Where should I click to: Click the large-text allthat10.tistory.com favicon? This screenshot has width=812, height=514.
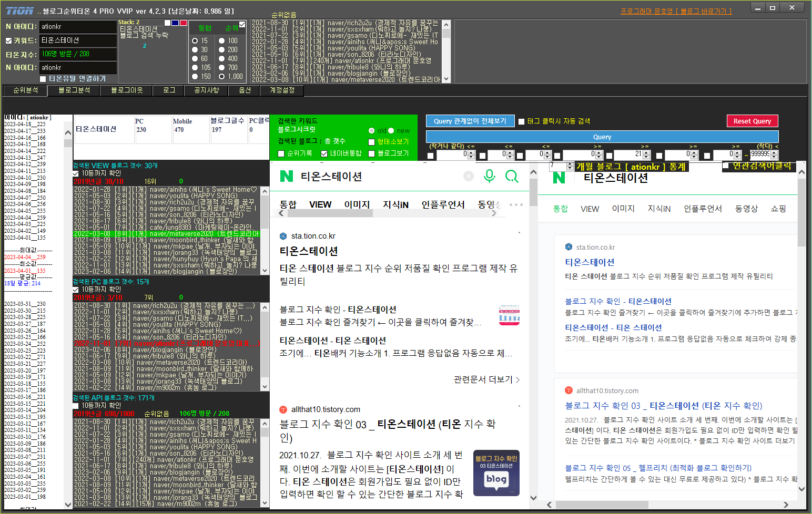pyautogui.click(x=283, y=409)
